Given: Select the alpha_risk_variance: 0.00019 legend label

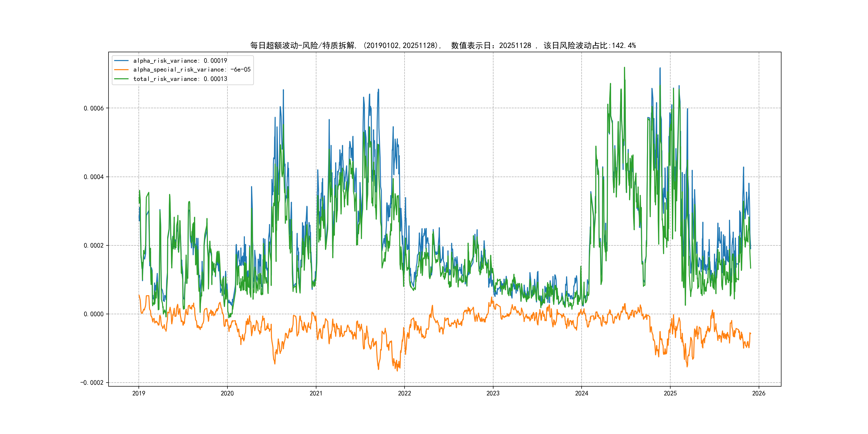Looking at the screenshot, I should (x=180, y=61).
